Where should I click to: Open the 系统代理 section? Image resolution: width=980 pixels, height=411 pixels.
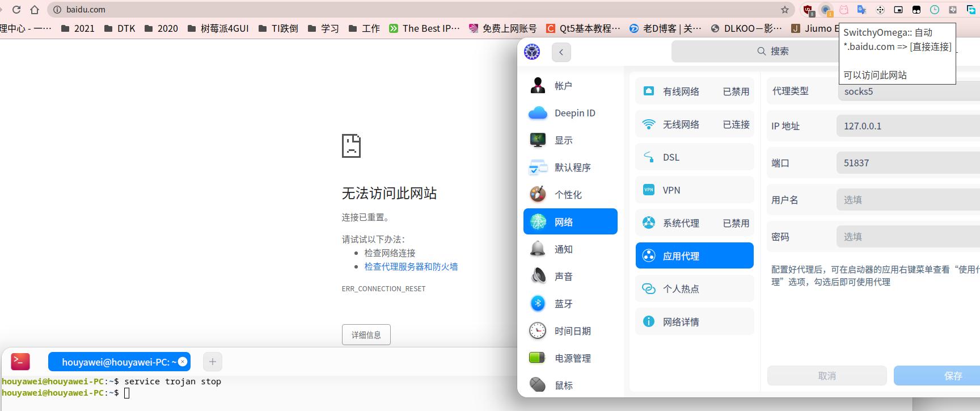point(695,223)
